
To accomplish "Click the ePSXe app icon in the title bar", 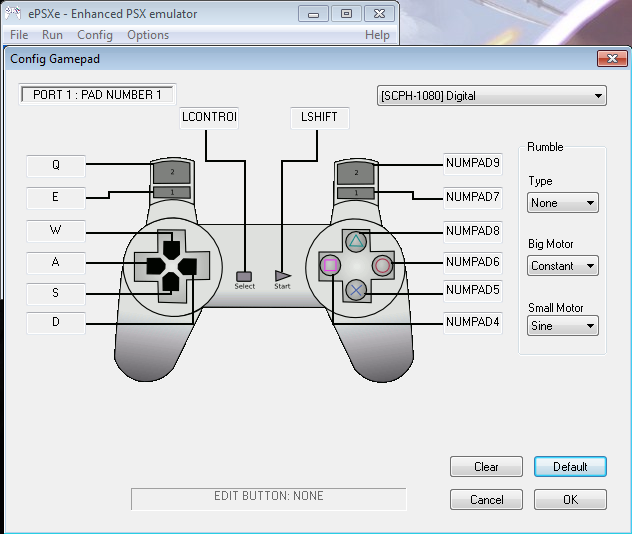I will coord(13,13).
